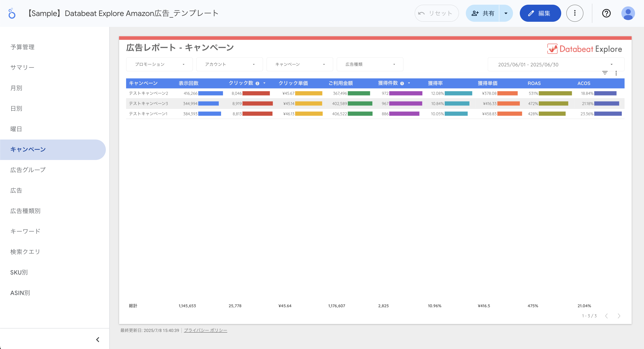Switch to the 予算管理 page
The height and width of the screenshot is (349, 644).
pyautogui.click(x=22, y=47)
